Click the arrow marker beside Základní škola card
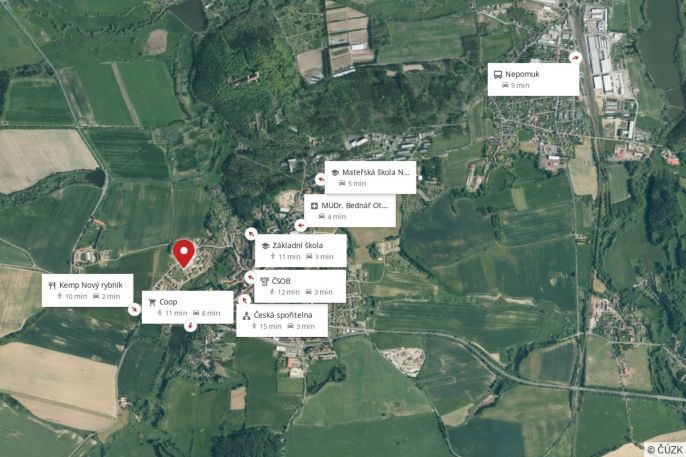Image resolution: width=686 pixels, height=457 pixels. 251,234
